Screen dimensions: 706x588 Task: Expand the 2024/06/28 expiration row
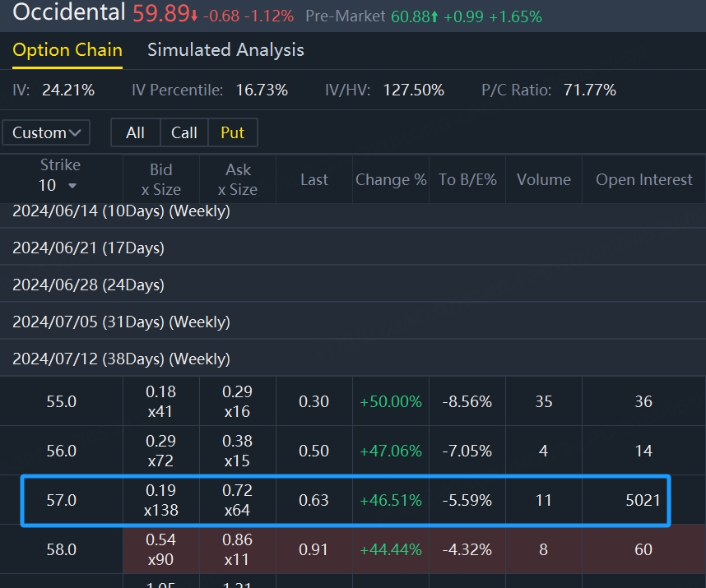tap(88, 285)
